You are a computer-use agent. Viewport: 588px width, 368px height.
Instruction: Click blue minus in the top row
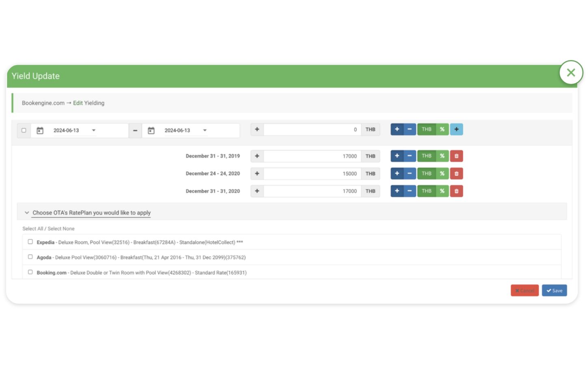(410, 129)
